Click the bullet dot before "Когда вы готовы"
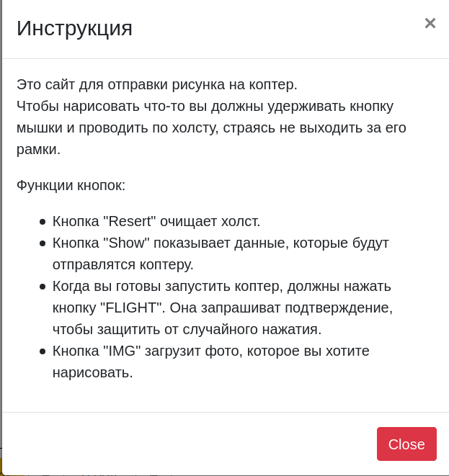The width and height of the screenshot is (449, 476). (x=43, y=287)
